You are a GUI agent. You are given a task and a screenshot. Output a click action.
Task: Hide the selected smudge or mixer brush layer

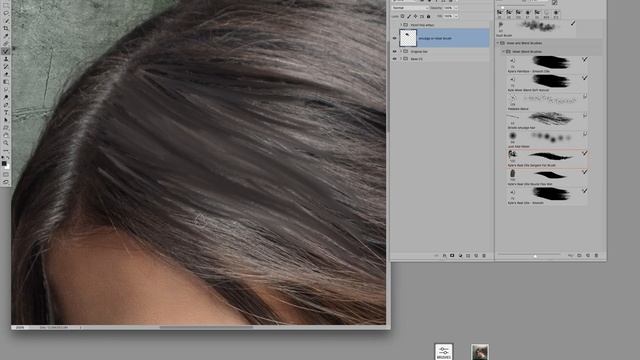tap(394, 38)
